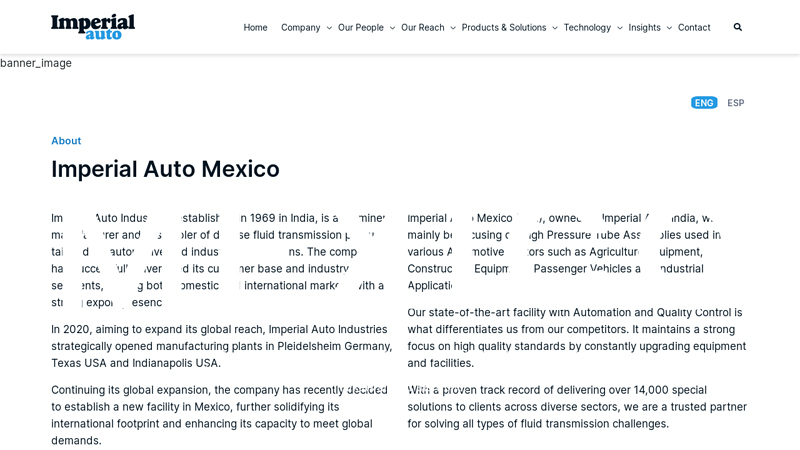Click paragraph starting 'In 2020, aiming to expand'
Image resolution: width=800 pixels, height=450 pixels.
click(x=222, y=346)
